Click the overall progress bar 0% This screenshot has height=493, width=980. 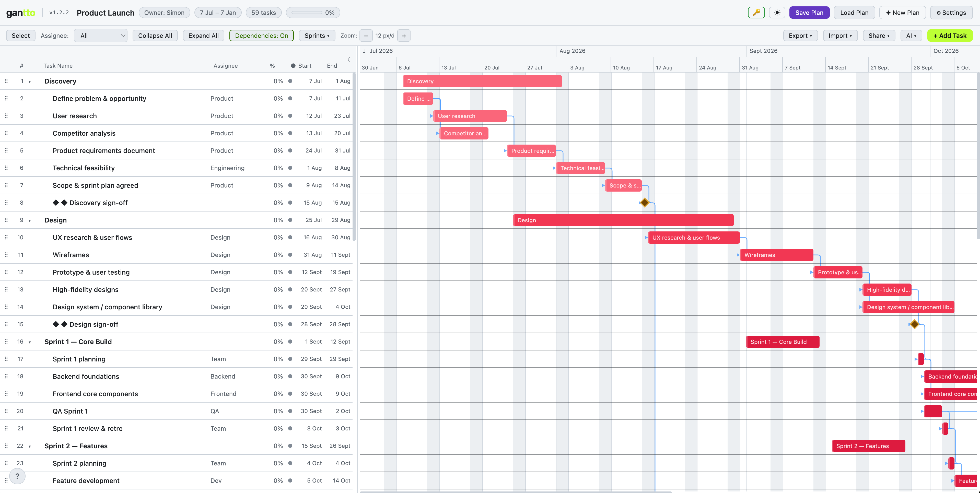coord(313,13)
